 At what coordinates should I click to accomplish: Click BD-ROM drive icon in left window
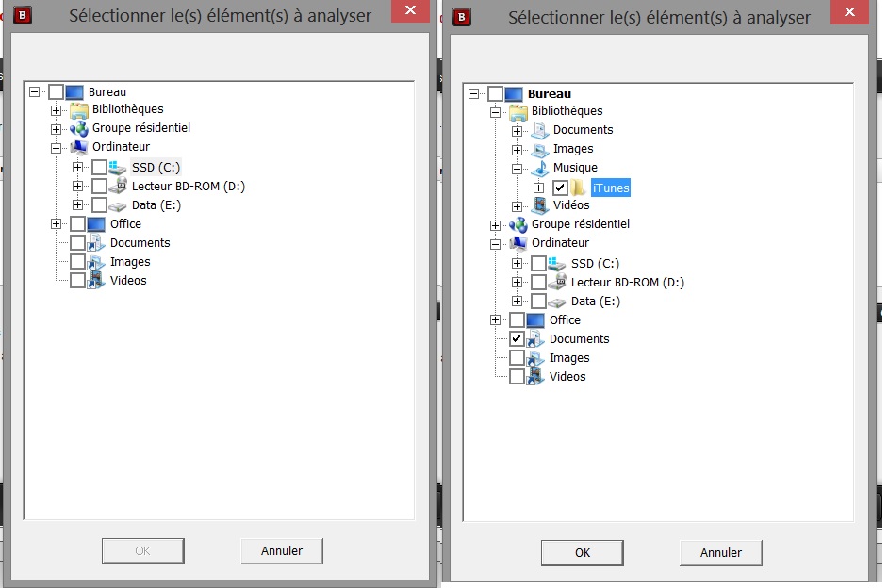117,187
